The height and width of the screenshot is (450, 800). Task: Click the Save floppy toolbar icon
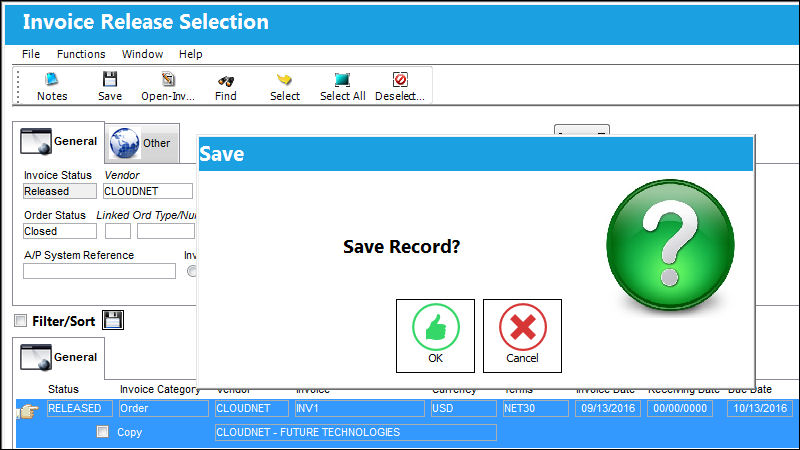click(x=110, y=87)
